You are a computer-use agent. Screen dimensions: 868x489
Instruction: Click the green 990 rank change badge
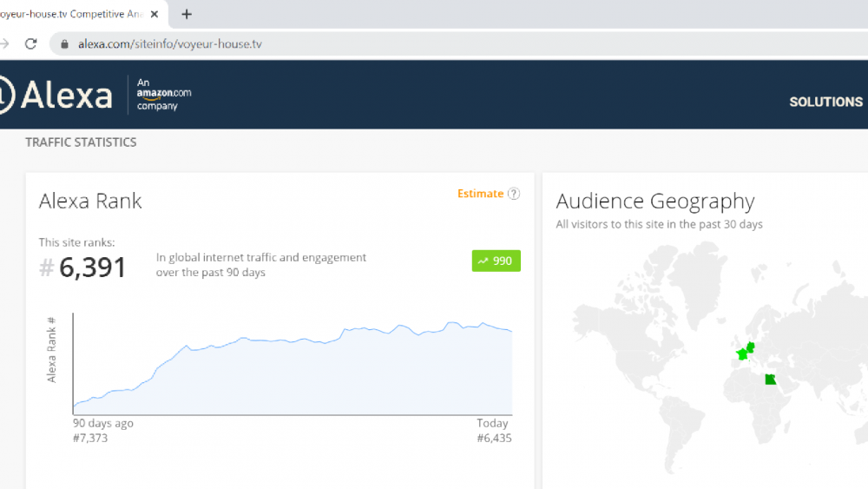pyautogui.click(x=496, y=261)
